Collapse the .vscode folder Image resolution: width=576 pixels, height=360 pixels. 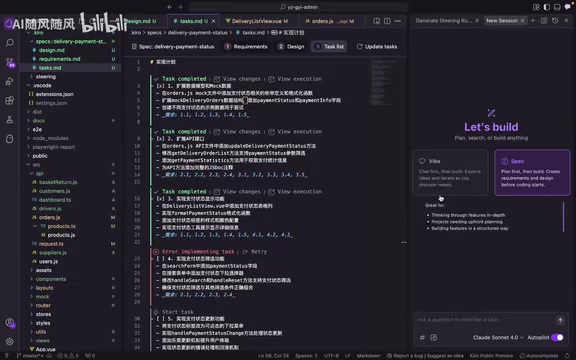[42, 85]
